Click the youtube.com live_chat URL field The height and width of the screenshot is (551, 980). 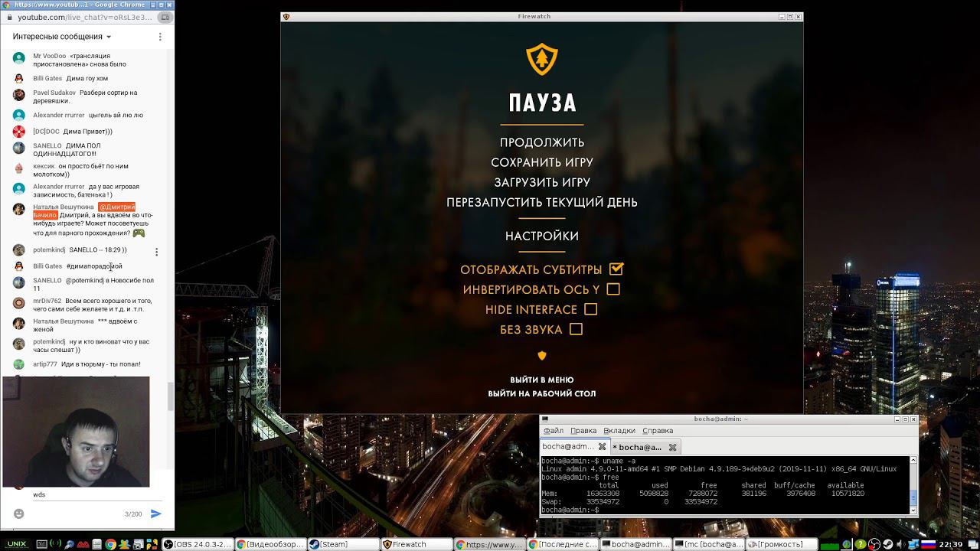point(86,18)
